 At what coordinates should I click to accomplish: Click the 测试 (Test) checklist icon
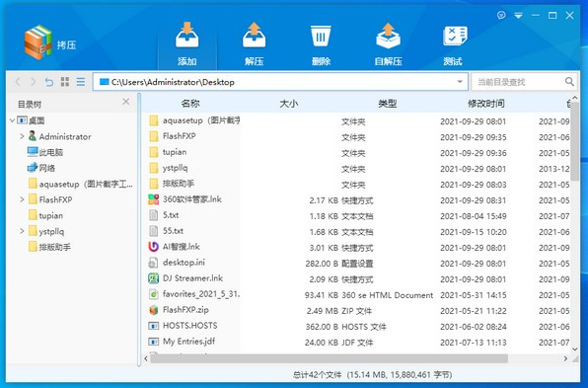[x=455, y=36]
